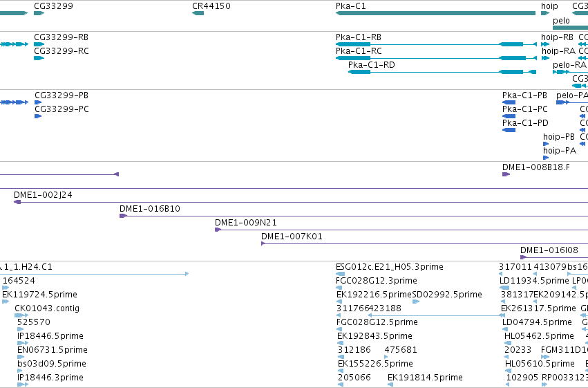Click the CR44150 gene feature
This screenshot has height=388, width=588.
click(198, 13)
